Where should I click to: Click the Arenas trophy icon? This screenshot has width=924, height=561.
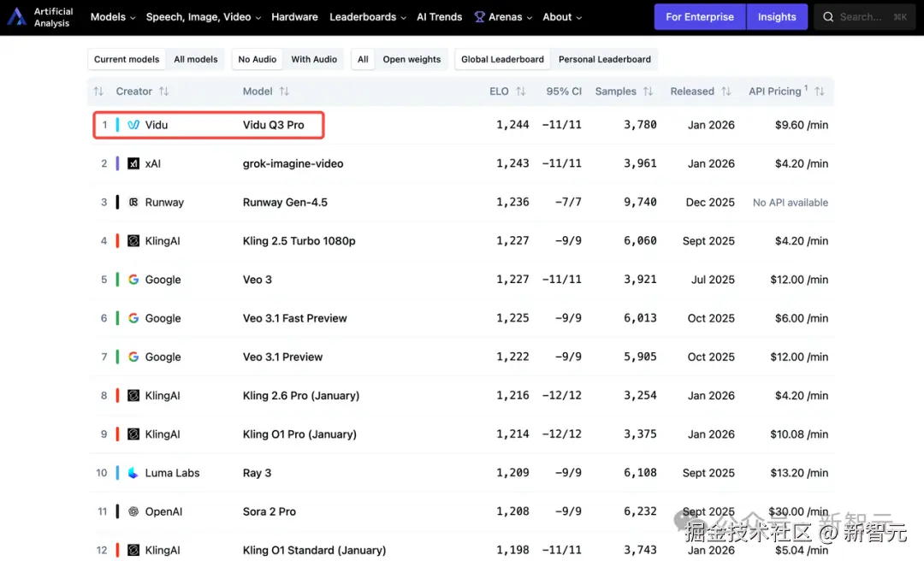point(480,17)
